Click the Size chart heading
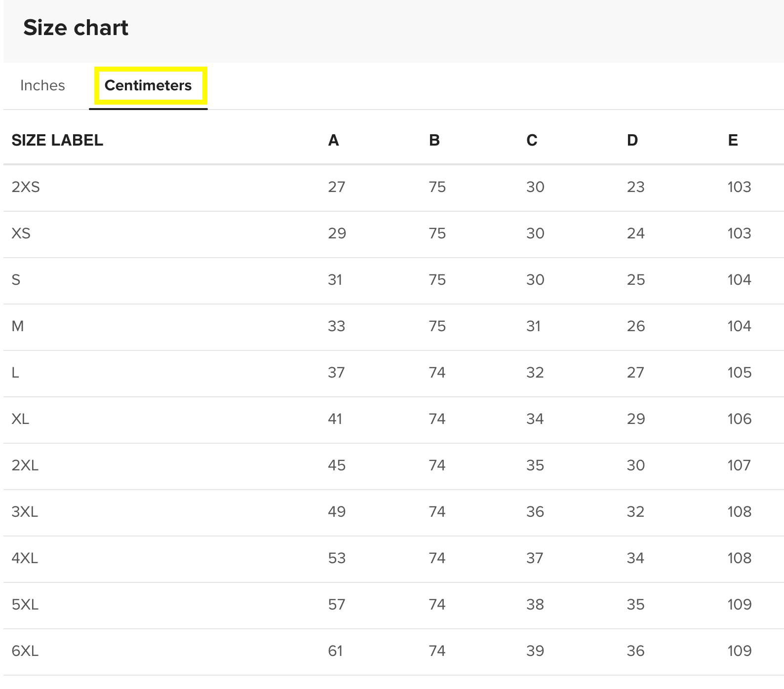 coord(76,28)
